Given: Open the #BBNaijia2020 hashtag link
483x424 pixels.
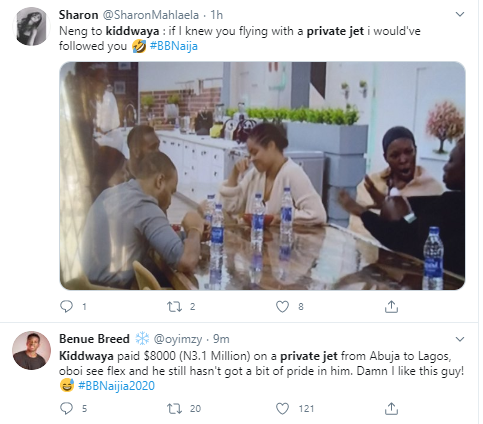Looking at the screenshot, I should pyautogui.click(x=116, y=386).
